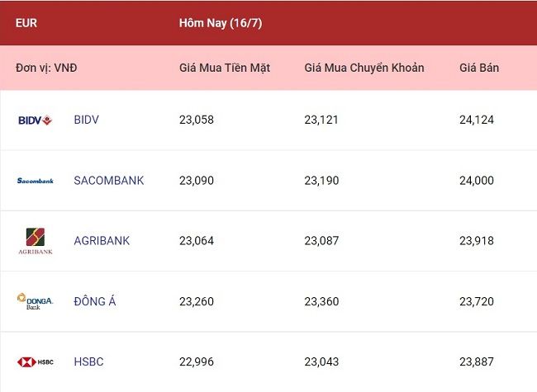Click the DongA Bank logo icon
The height and width of the screenshot is (392, 537).
tap(35, 301)
